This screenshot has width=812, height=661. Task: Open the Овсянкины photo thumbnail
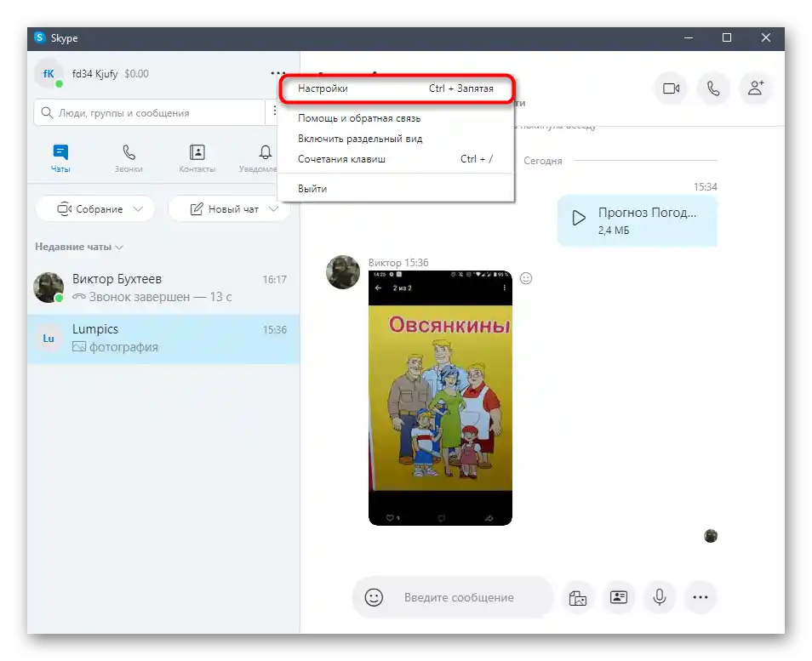point(440,398)
